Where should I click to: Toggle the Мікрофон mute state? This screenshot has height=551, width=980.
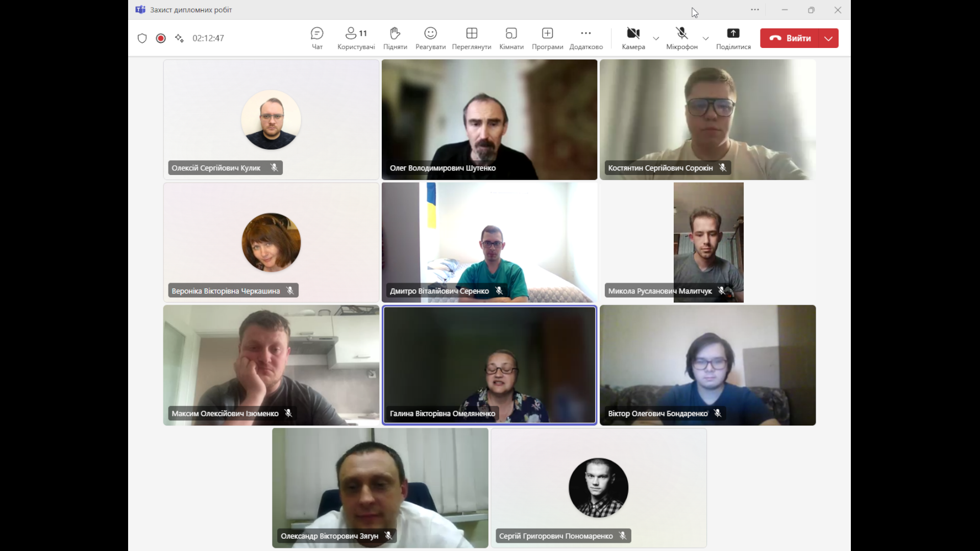click(x=681, y=34)
